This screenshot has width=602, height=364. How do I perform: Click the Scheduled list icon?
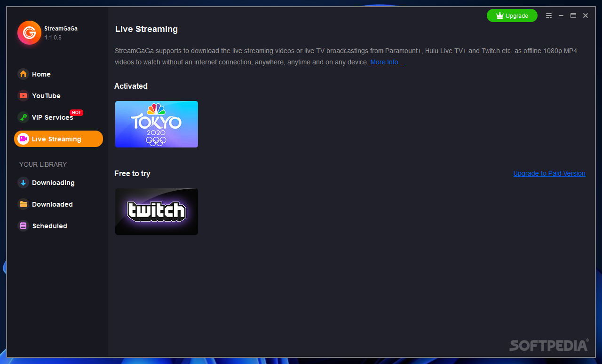click(x=23, y=226)
